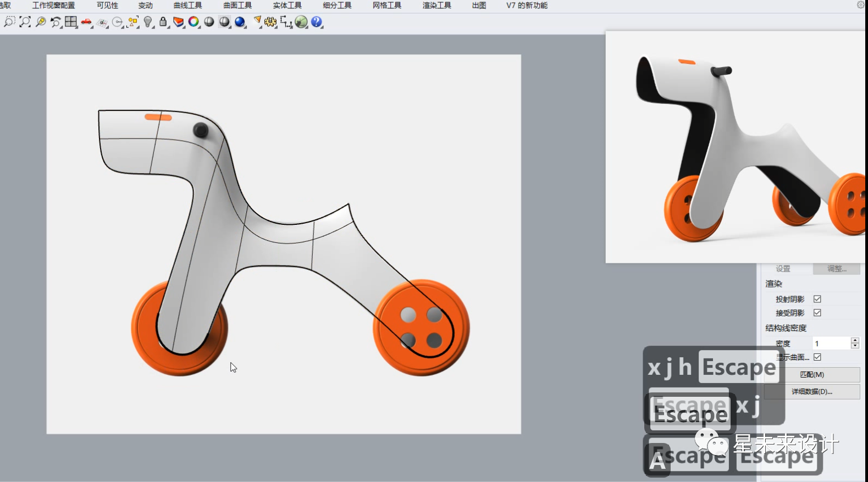This screenshot has width=868, height=482.
Task: Click the 调整... button
Action: point(837,269)
